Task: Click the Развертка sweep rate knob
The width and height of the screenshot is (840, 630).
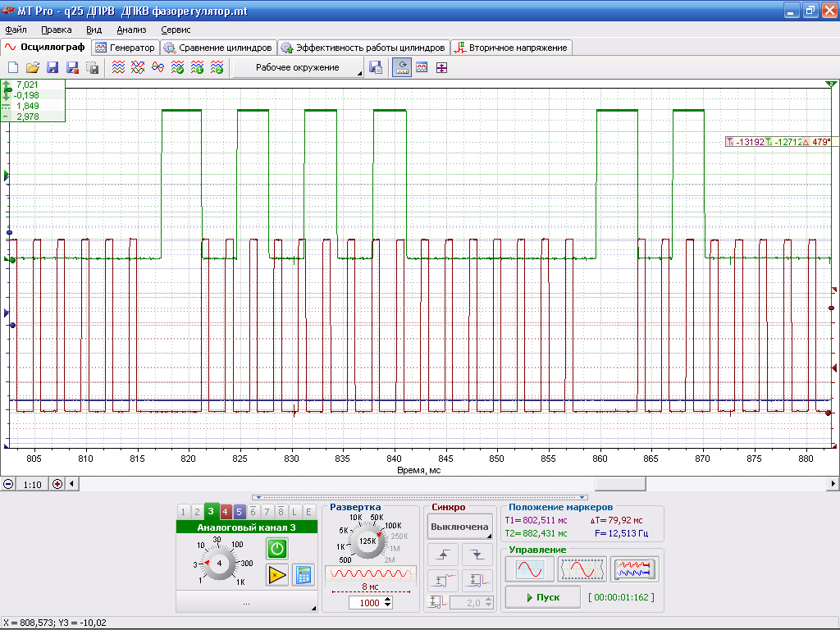Action: pyautogui.click(x=367, y=541)
